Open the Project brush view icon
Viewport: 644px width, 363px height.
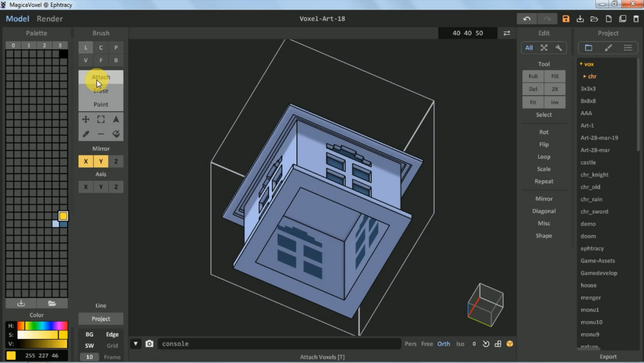tap(608, 48)
